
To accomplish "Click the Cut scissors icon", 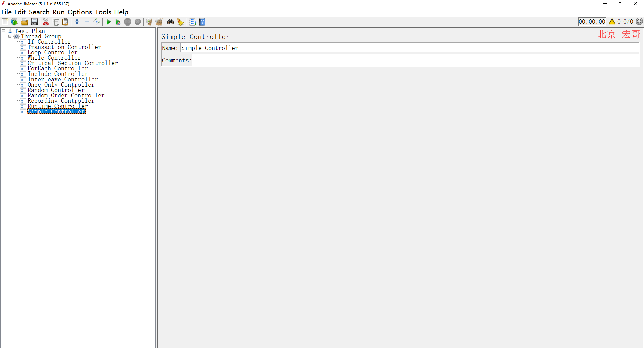I will [x=46, y=22].
